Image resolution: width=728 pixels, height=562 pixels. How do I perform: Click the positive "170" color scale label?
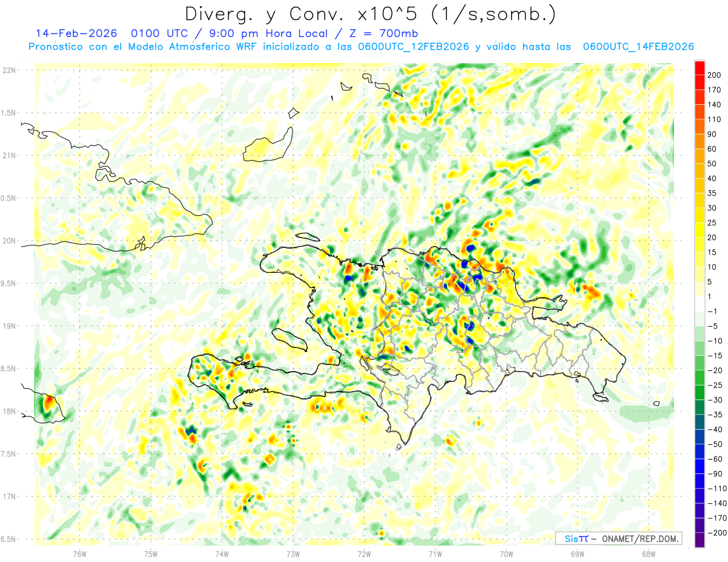click(x=715, y=90)
